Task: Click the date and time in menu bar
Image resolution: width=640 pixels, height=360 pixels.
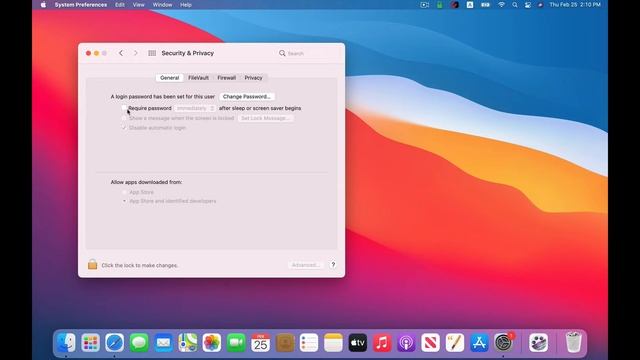Action: (x=575, y=5)
